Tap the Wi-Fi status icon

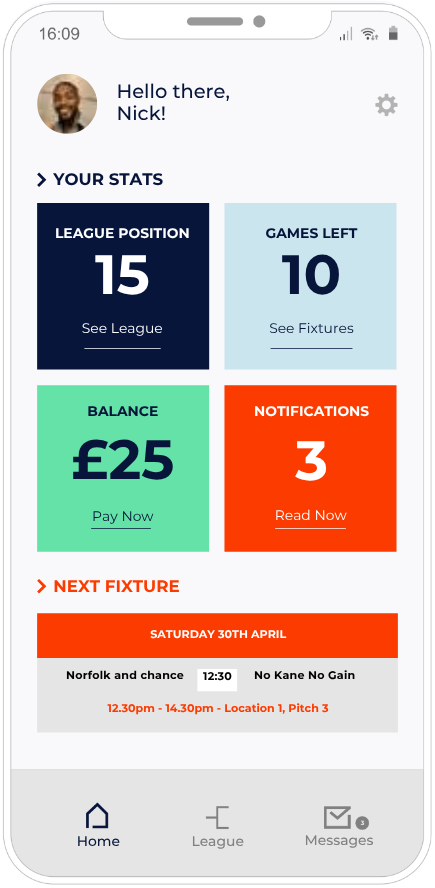click(x=370, y=35)
